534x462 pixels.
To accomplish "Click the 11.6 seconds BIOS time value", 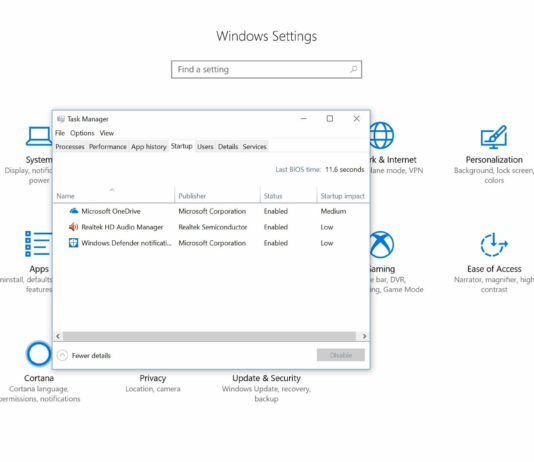I will point(345,170).
